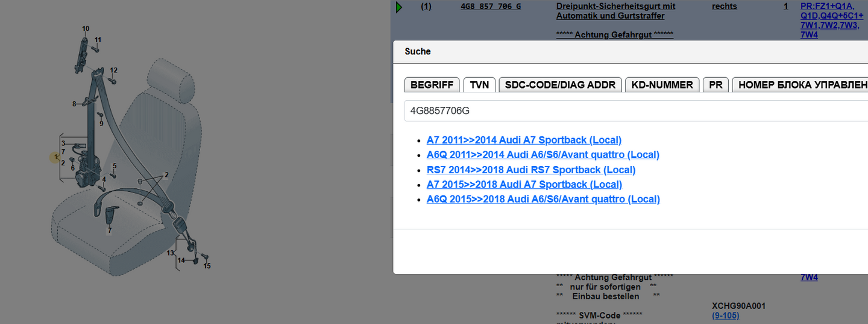
Task: Select the TVN search tab
Action: pos(479,84)
